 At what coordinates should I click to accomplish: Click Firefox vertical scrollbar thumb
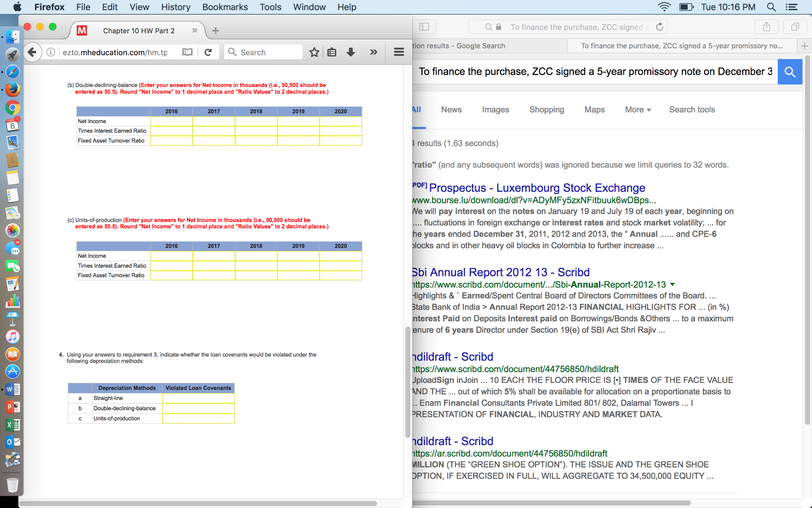pos(408,382)
